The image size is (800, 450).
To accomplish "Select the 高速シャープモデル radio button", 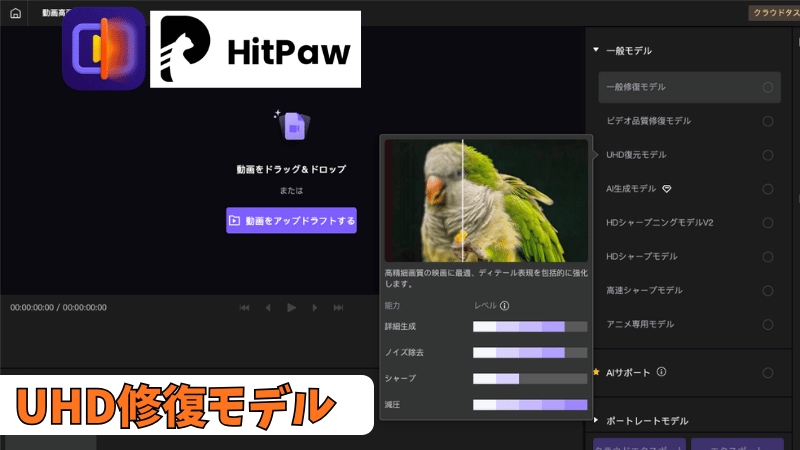I will click(767, 291).
